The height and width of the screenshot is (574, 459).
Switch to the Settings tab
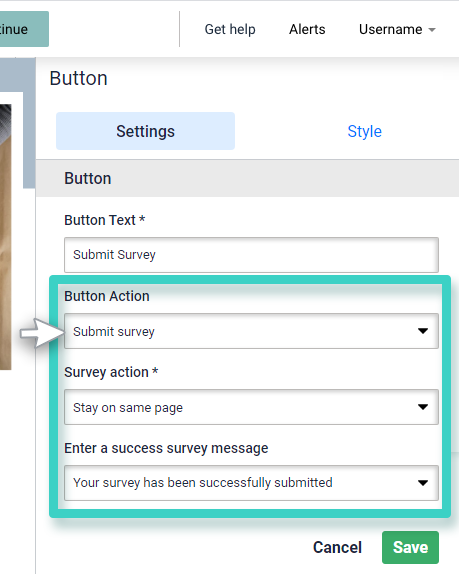[145, 131]
